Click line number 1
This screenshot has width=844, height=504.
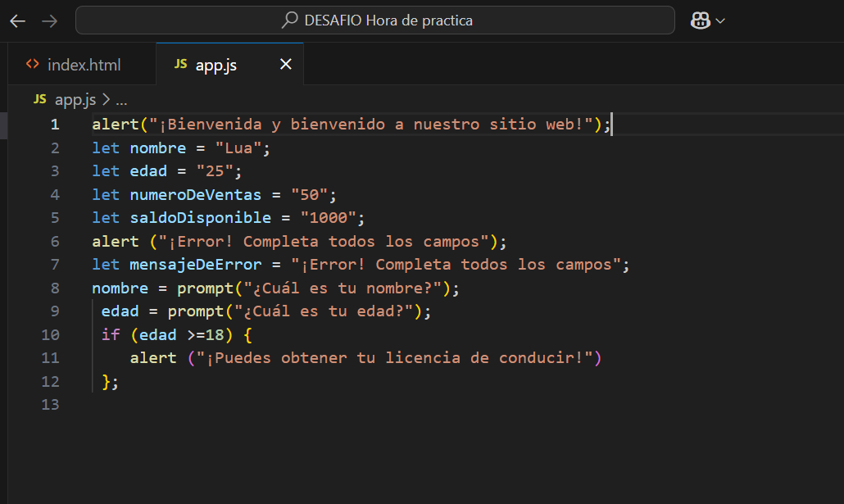(55, 125)
